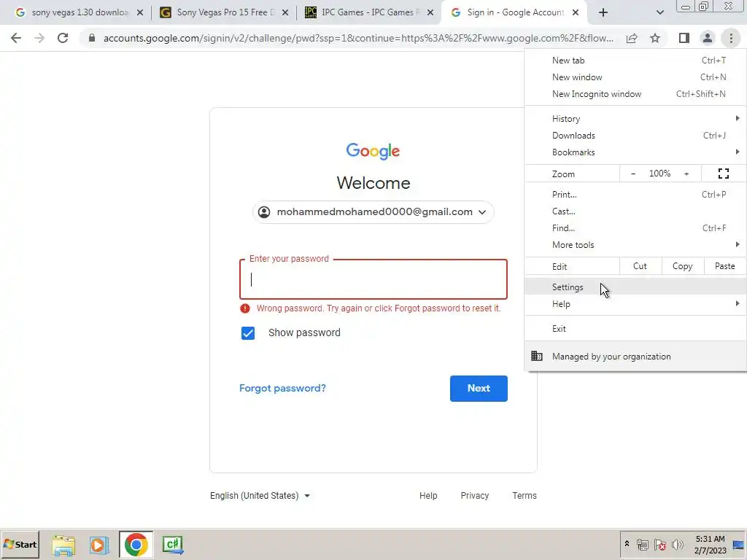The height and width of the screenshot is (560, 747).
Task: Close the Sign in - Google Accounts tab
Action: (576, 12)
